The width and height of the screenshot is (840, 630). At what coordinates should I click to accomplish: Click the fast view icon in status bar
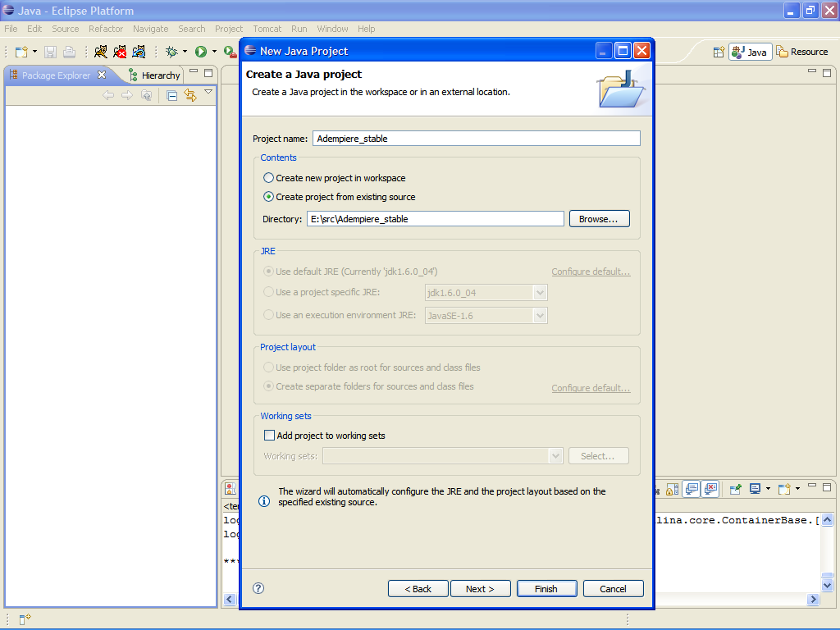click(25, 620)
